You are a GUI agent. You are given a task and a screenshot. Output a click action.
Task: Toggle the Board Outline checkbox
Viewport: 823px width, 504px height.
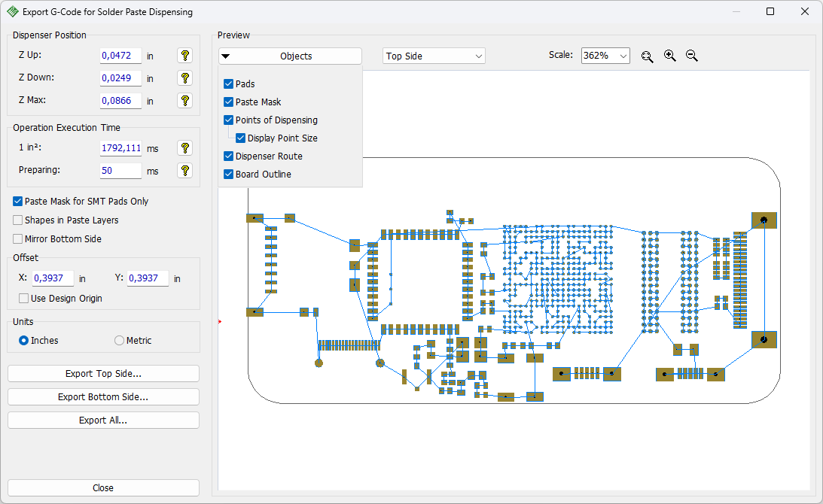(228, 174)
